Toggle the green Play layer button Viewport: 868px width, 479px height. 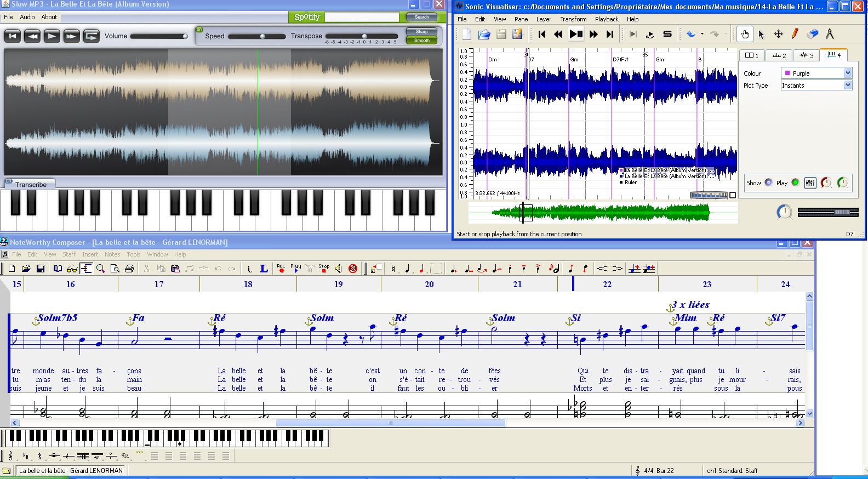(x=795, y=183)
